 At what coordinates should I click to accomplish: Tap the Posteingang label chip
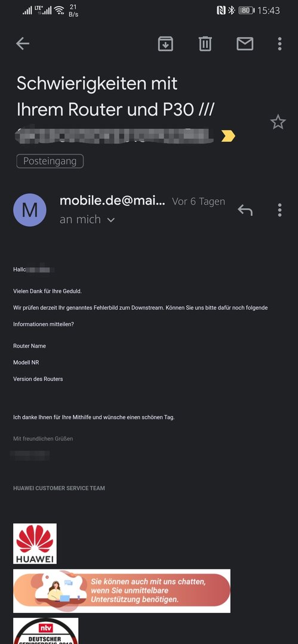pos(50,161)
